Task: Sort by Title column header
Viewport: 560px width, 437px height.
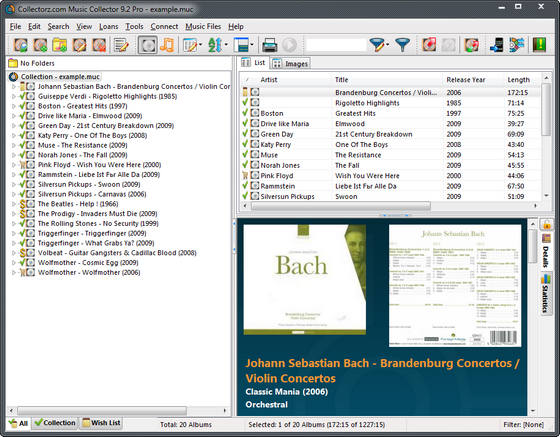Action: coord(388,80)
